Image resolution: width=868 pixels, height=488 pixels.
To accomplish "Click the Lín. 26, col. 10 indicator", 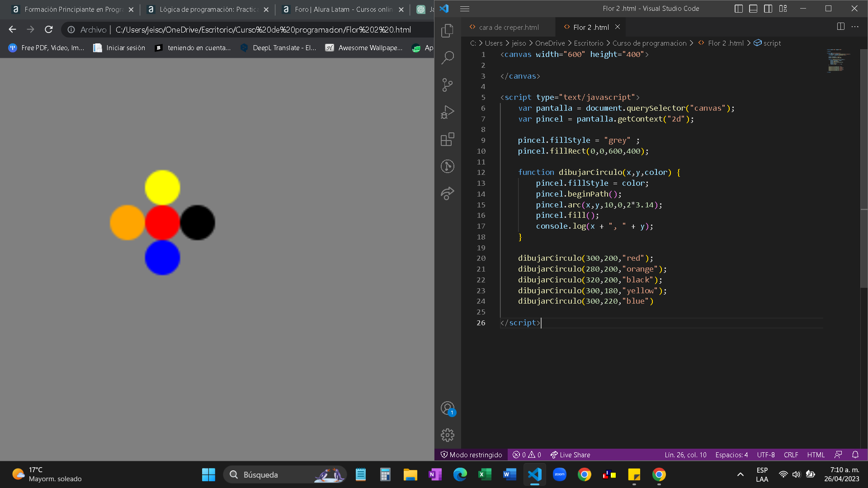I will 685,455.
